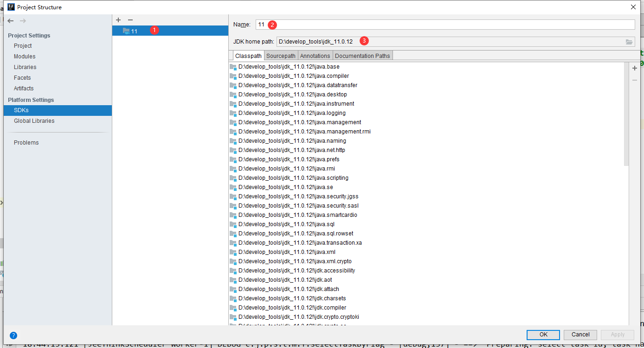Screen dimensions: 644x348
Task: Select the java.se classpath entry
Action: tap(281, 187)
